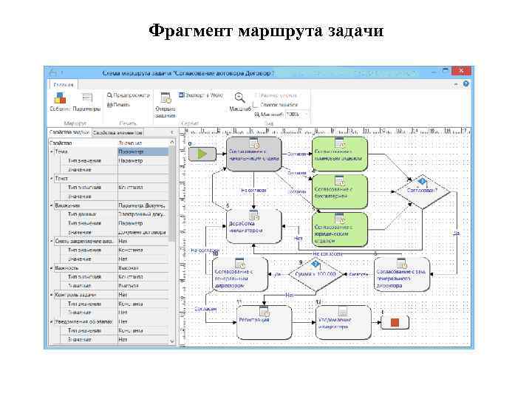The image size is (532, 399).
Task: Open the properties panel tab list arrow
Action: [x=171, y=132]
